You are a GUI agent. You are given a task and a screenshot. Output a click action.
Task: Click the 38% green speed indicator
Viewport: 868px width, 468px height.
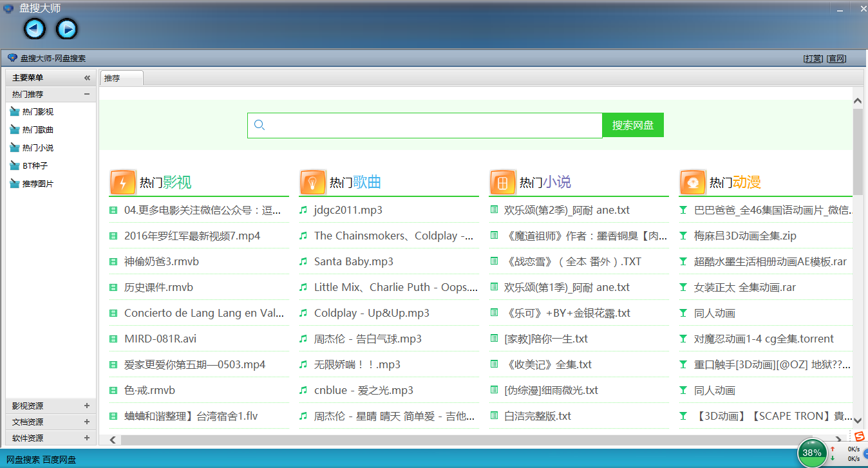(812, 453)
